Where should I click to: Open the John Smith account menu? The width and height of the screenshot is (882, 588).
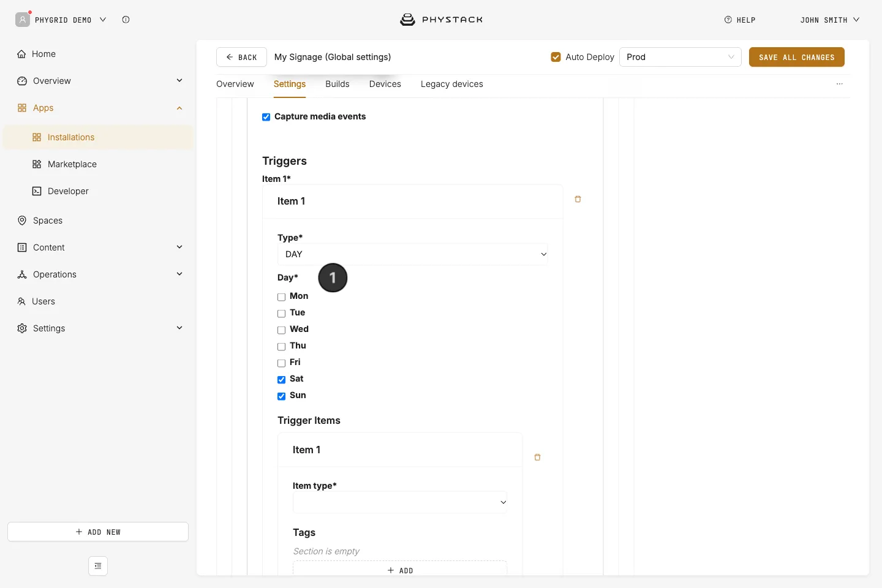tap(829, 20)
